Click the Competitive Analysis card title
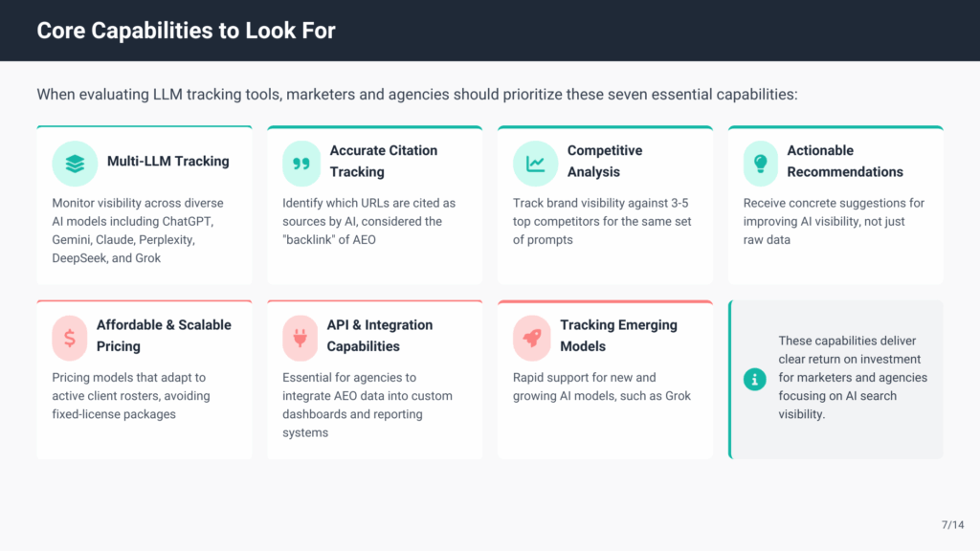This screenshot has height=551, width=980. coord(604,162)
